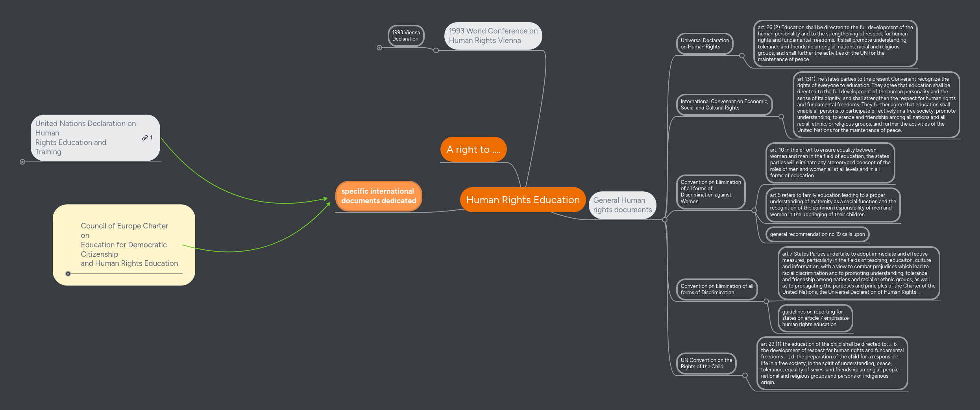Select 1993 World Conference on Human Rights Vienna
Viewport: 980px width, 410px height.
[493, 36]
